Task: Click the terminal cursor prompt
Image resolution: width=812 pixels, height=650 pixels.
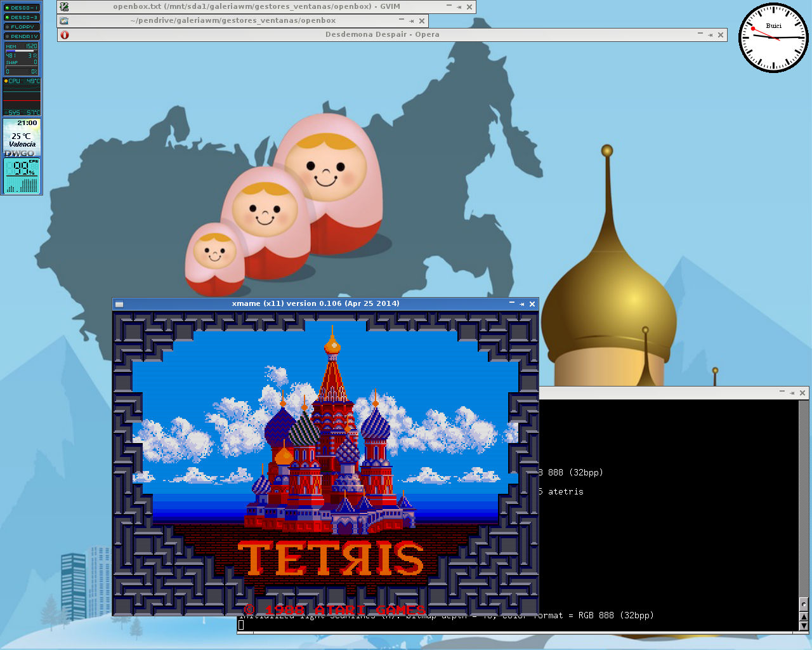Action: [x=241, y=625]
